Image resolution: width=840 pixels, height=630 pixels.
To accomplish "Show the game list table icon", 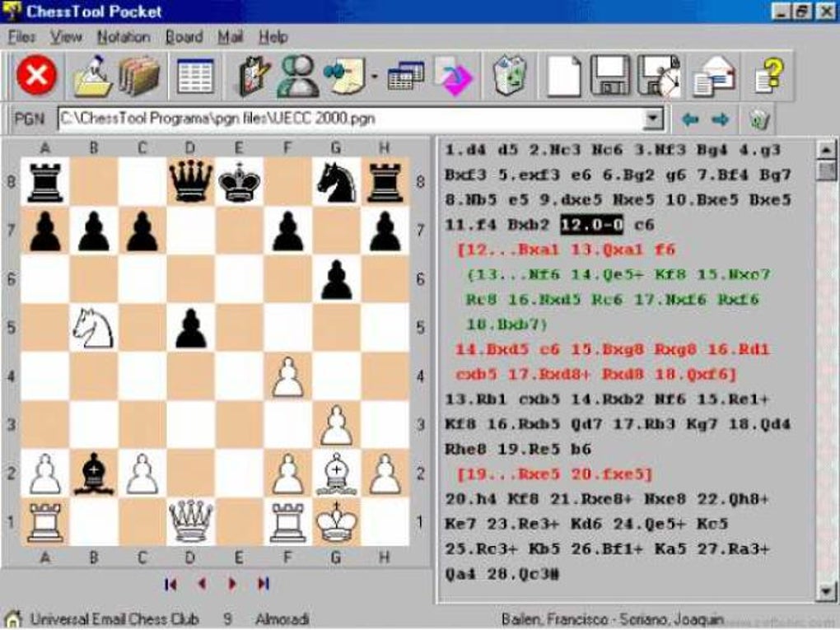I will pos(195,76).
